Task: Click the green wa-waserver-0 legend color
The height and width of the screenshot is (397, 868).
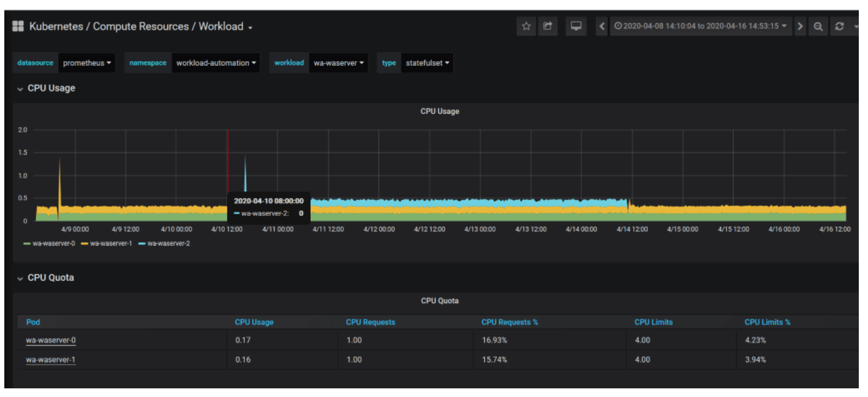Action: pyautogui.click(x=27, y=243)
